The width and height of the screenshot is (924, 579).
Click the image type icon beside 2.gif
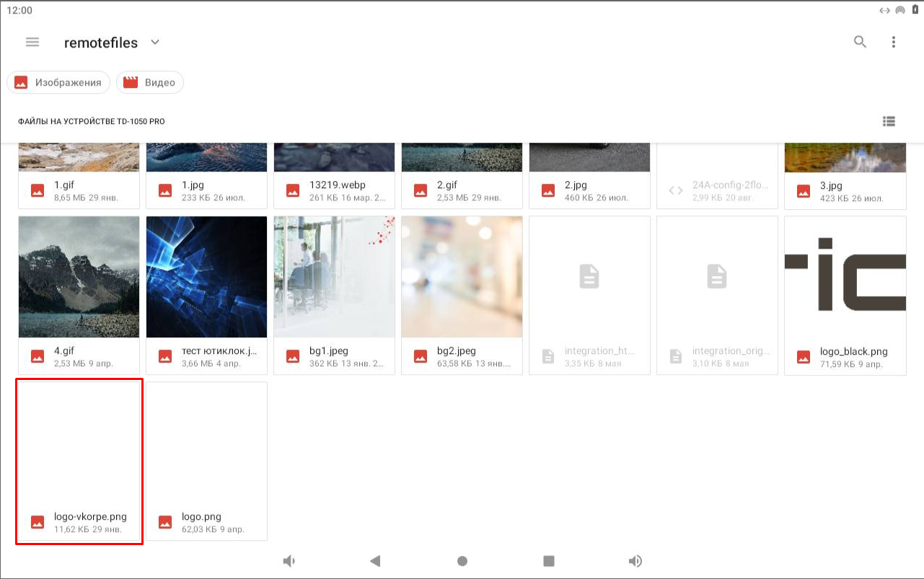pyautogui.click(x=421, y=190)
